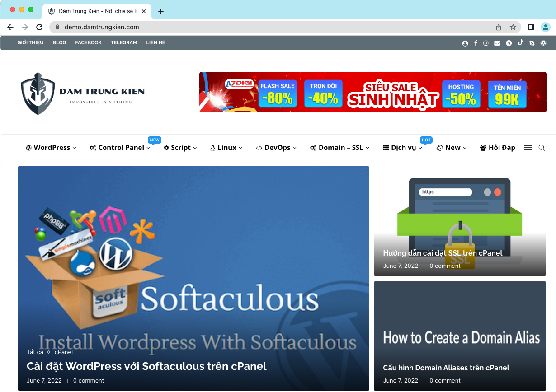
Task: Click the Dam Trung Kien shield logo
Action: (38, 93)
